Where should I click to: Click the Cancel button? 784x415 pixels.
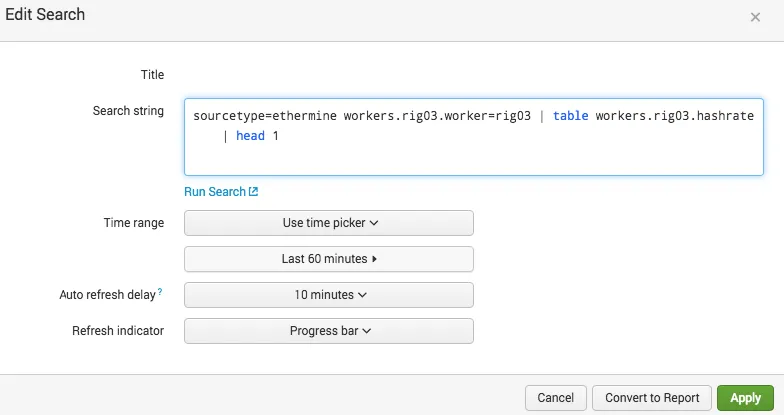point(556,398)
